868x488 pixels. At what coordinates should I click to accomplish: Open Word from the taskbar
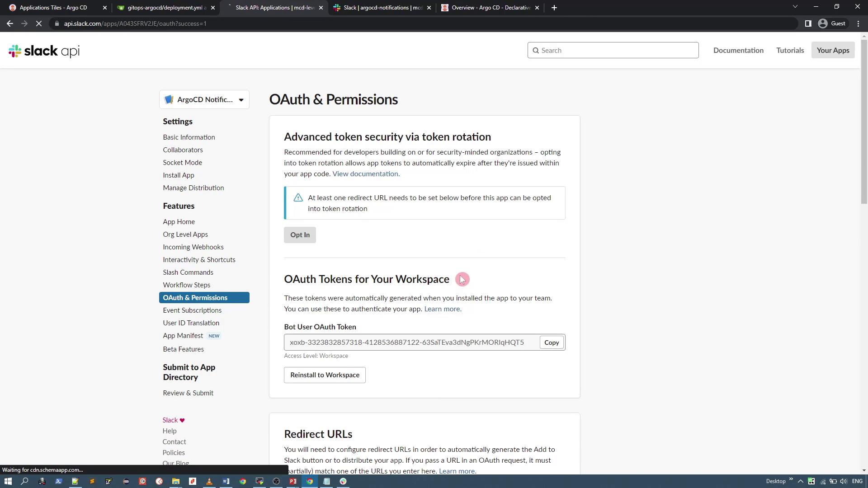226,481
